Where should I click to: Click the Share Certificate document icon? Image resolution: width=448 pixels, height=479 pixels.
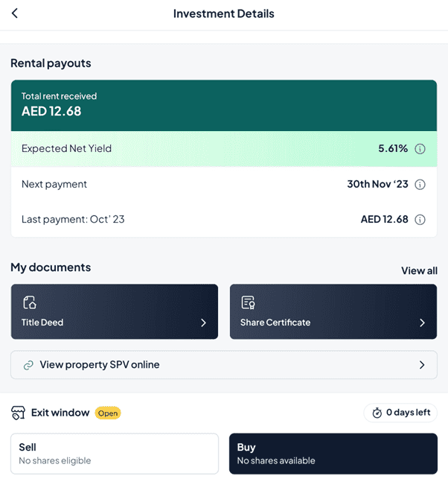[249, 302]
